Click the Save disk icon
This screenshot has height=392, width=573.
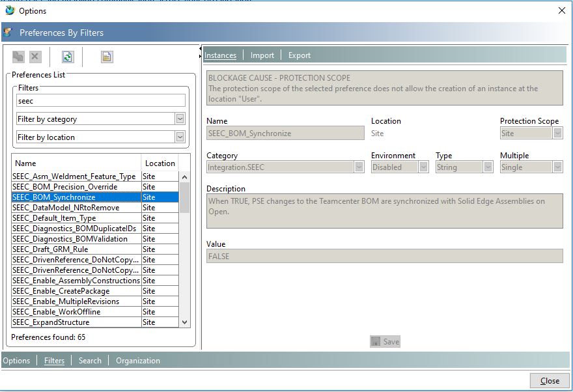tap(376, 341)
